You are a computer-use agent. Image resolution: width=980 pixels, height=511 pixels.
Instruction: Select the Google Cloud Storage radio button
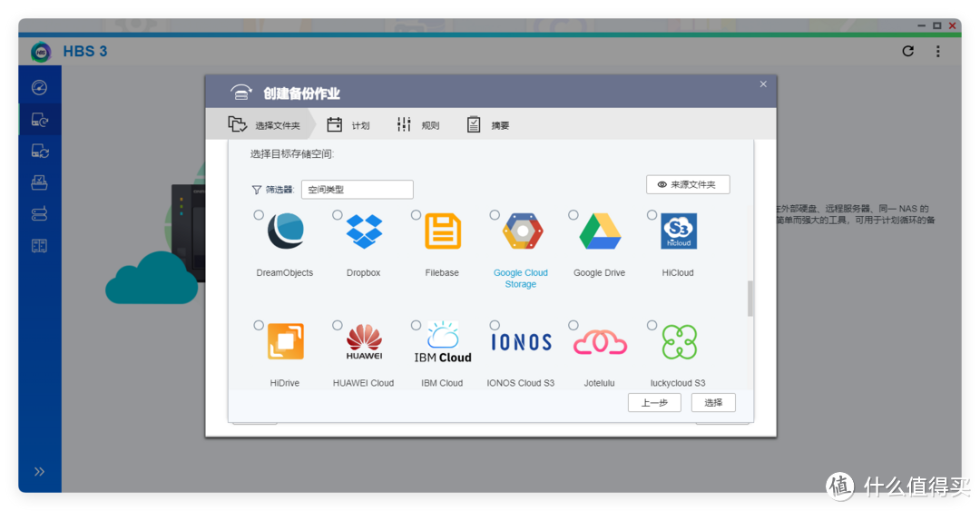click(x=495, y=215)
